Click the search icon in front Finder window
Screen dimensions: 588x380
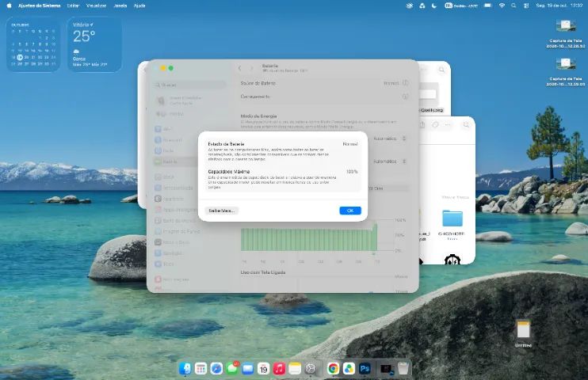tap(466, 125)
